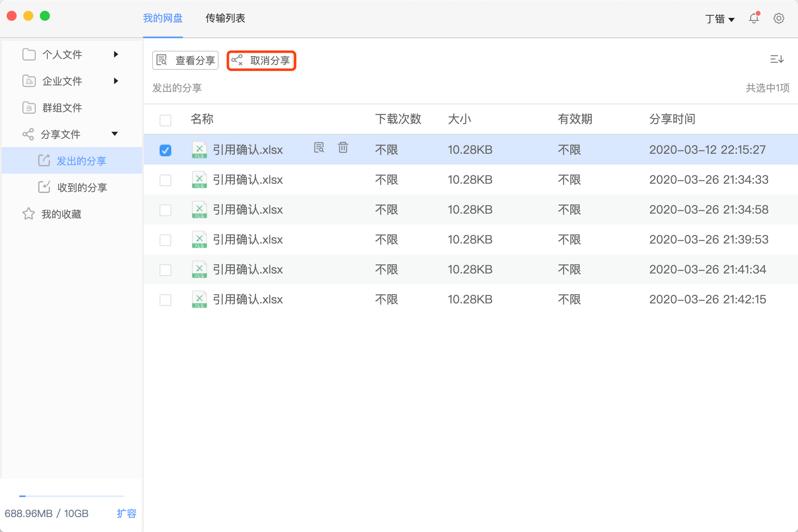Uncheck the file shared 2020-03-12 22:15:27

[x=165, y=150]
